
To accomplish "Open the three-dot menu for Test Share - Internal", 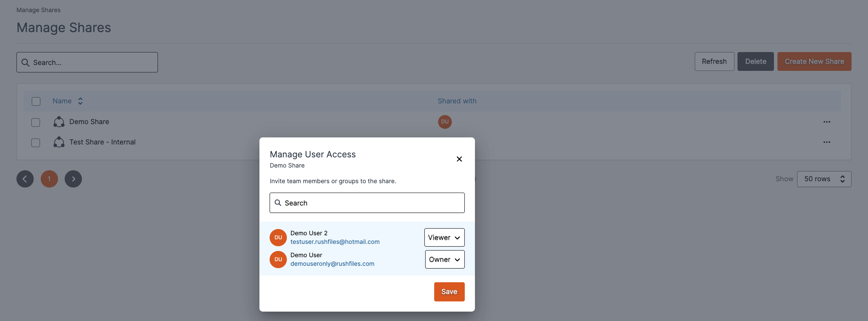I will 827,142.
